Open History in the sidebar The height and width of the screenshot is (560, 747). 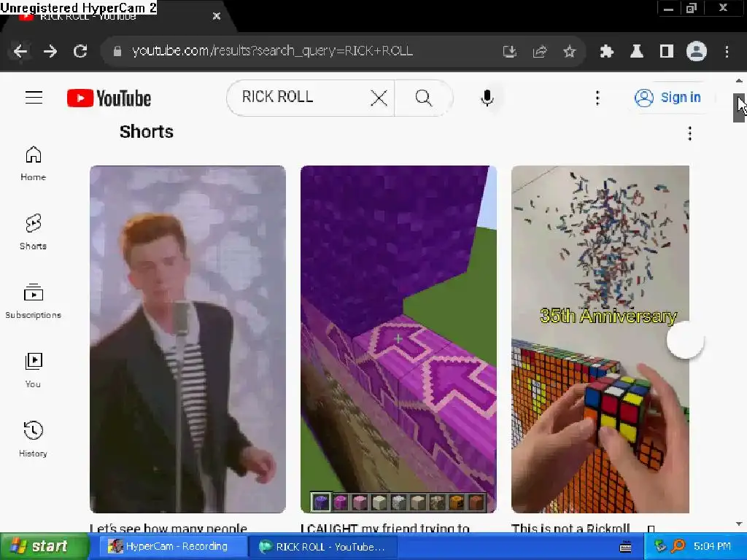34,439
